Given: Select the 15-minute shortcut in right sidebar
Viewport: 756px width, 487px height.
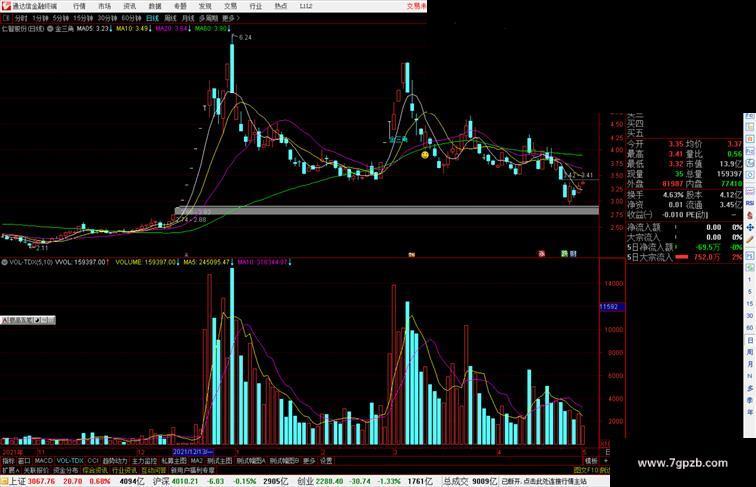Looking at the screenshot, I should click(x=750, y=304).
